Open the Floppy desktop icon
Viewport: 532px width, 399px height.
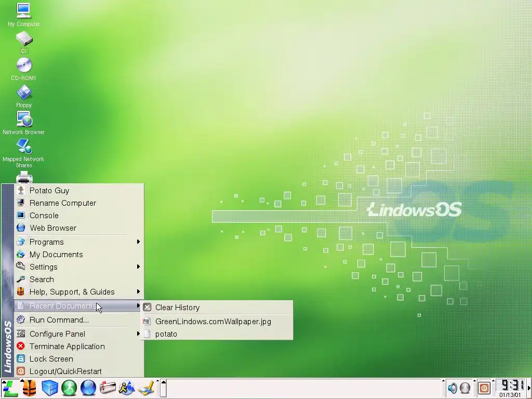pyautogui.click(x=24, y=96)
